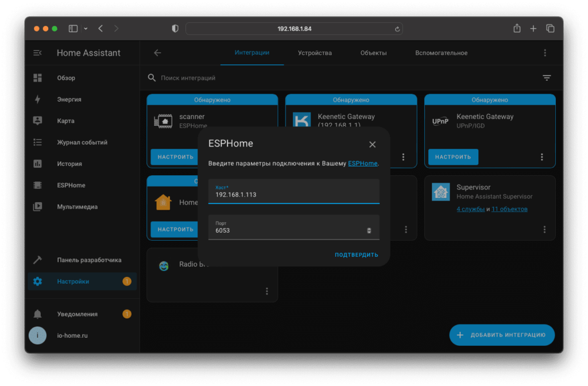Click the scanner ESPHome chip icon

pos(163,121)
